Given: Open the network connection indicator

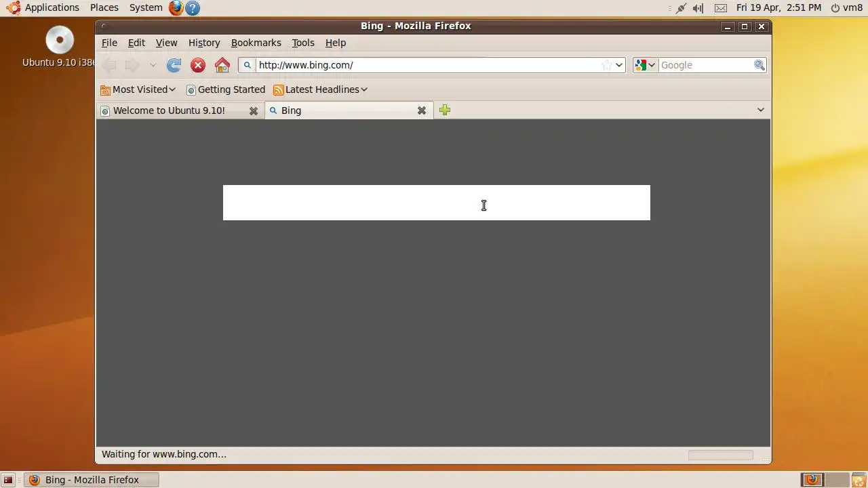Looking at the screenshot, I should pyautogui.click(x=680, y=8).
